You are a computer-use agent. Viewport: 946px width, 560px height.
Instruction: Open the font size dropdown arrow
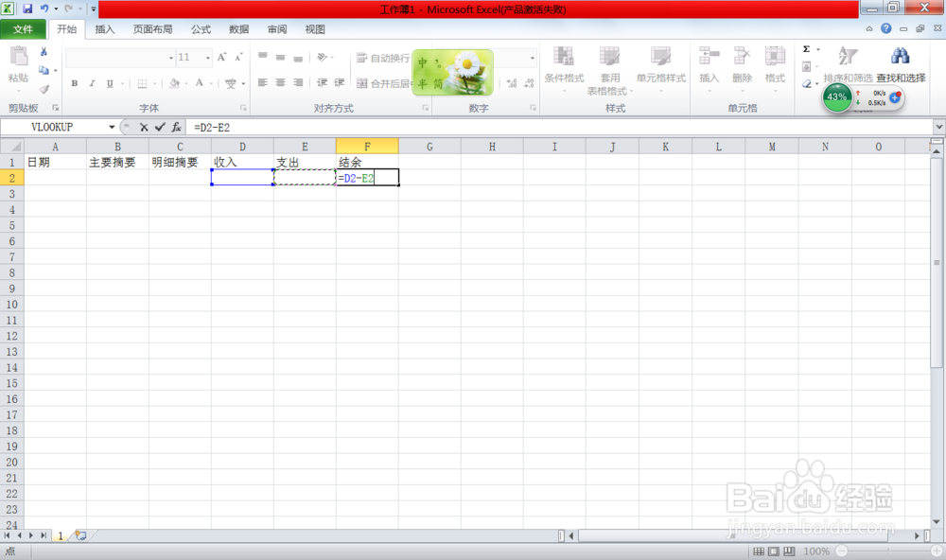click(x=207, y=58)
